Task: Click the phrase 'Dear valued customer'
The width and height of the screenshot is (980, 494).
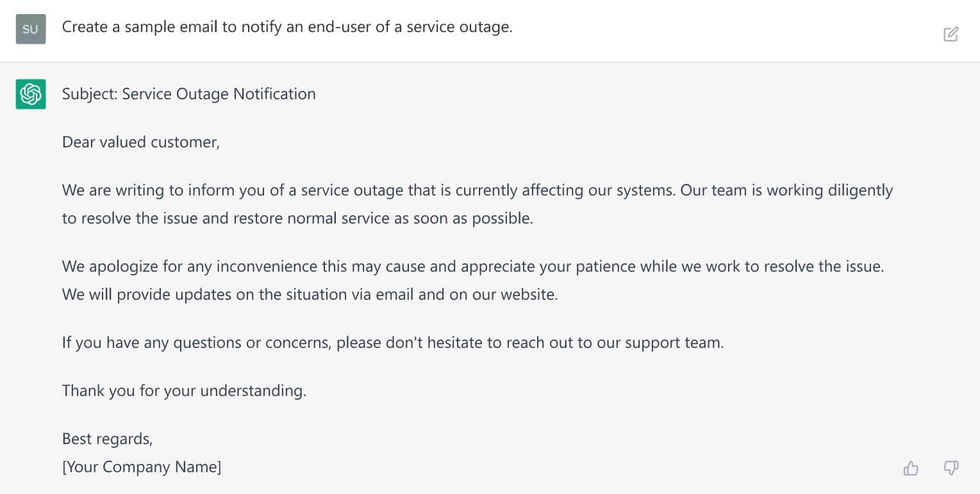Action: [140, 142]
